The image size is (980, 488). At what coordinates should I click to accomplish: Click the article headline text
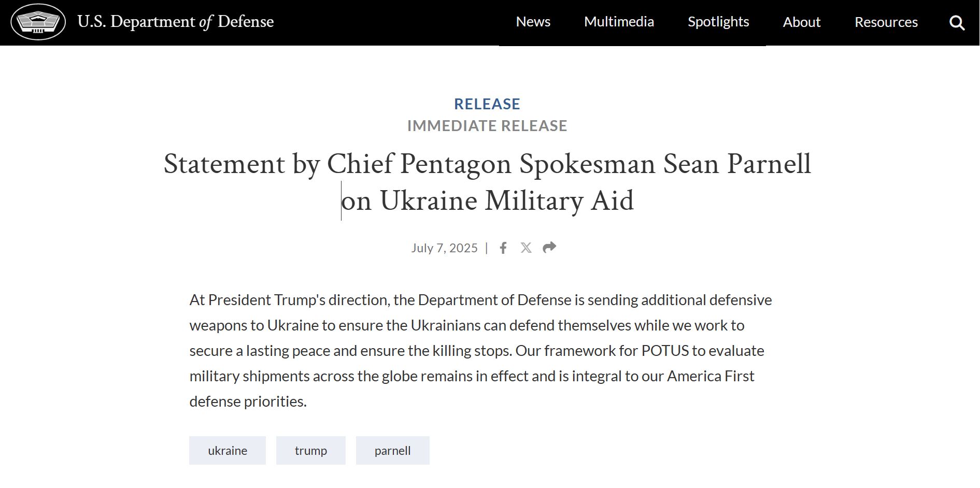click(x=487, y=182)
